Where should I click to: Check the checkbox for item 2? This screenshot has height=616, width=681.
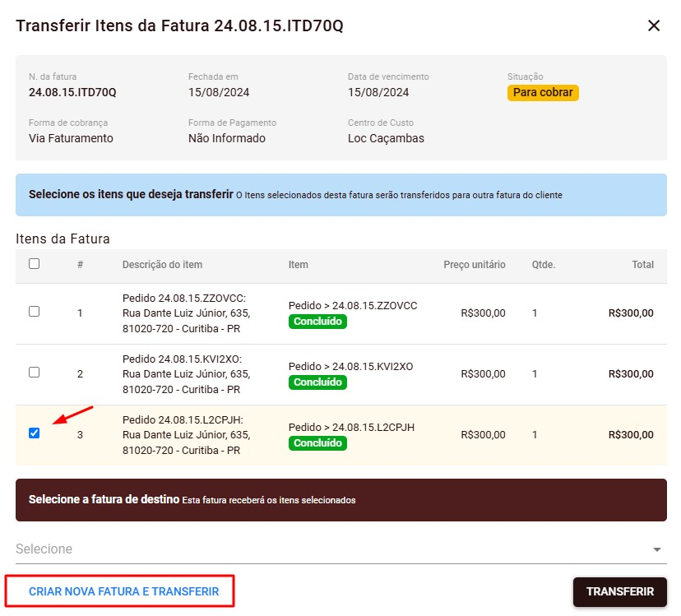click(x=34, y=373)
